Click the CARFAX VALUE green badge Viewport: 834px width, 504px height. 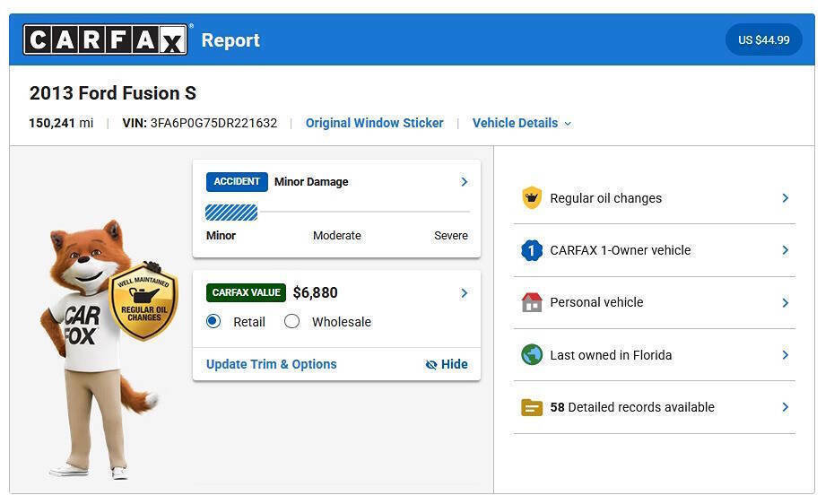pyautogui.click(x=246, y=292)
